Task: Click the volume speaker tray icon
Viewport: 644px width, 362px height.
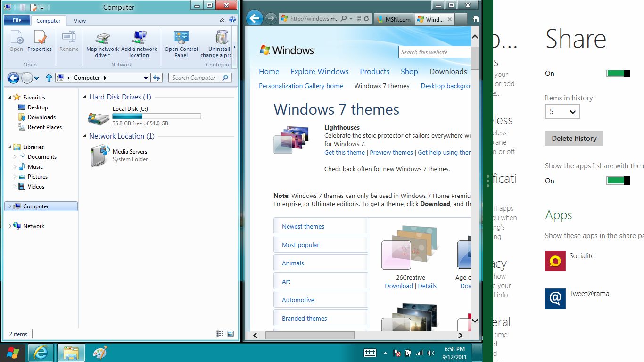Action: pos(430,353)
